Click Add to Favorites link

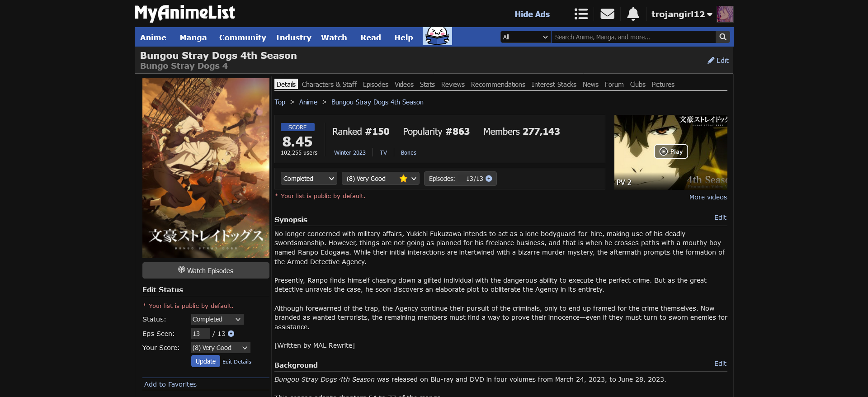pyautogui.click(x=170, y=384)
